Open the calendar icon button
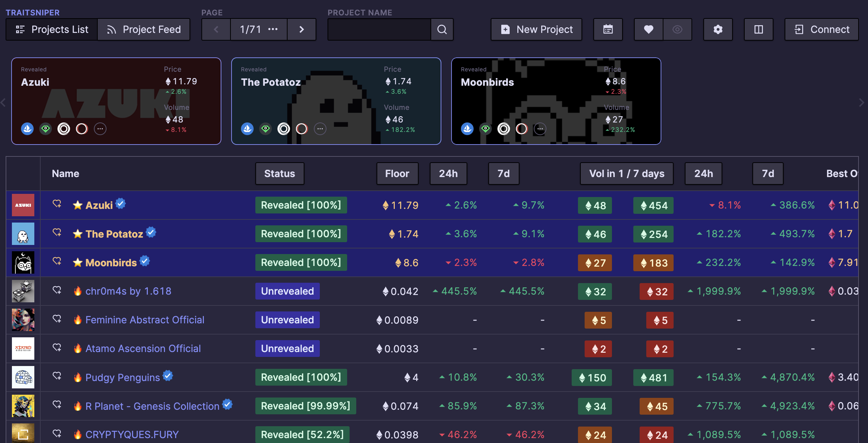 point(608,29)
